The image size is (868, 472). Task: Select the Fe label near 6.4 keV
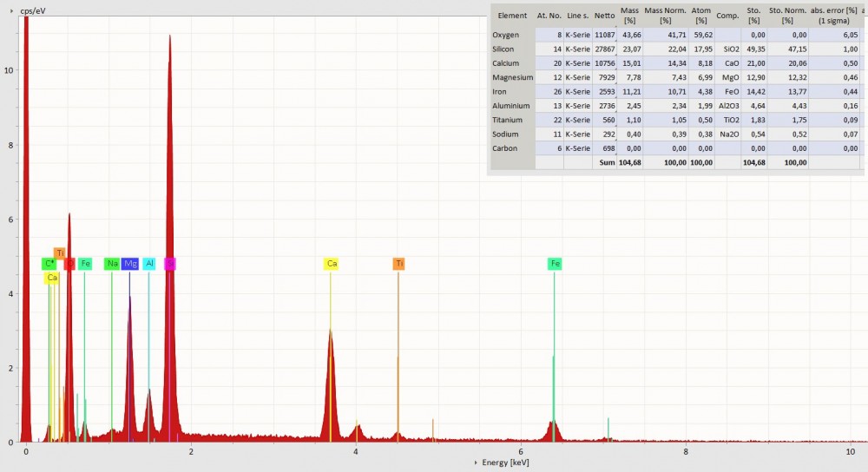click(x=555, y=264)
